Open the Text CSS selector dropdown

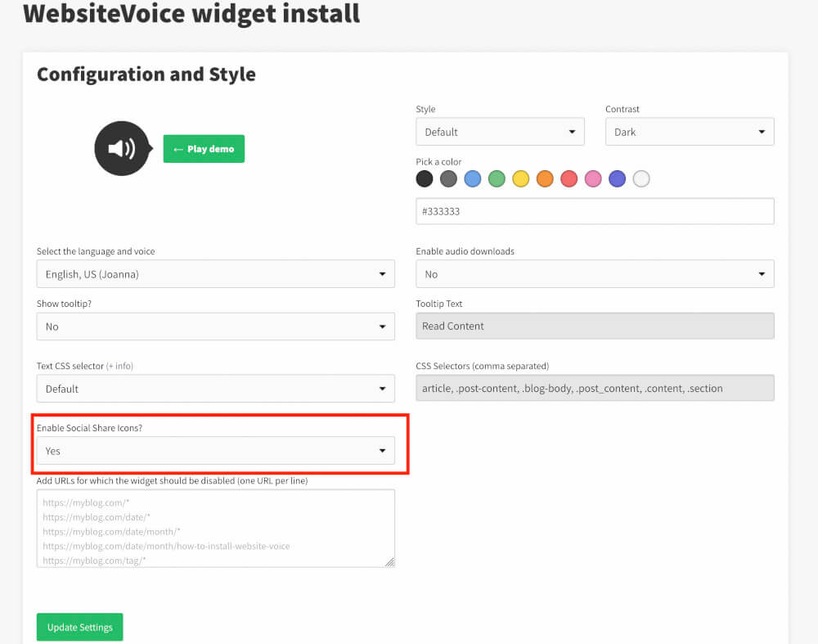215,389
